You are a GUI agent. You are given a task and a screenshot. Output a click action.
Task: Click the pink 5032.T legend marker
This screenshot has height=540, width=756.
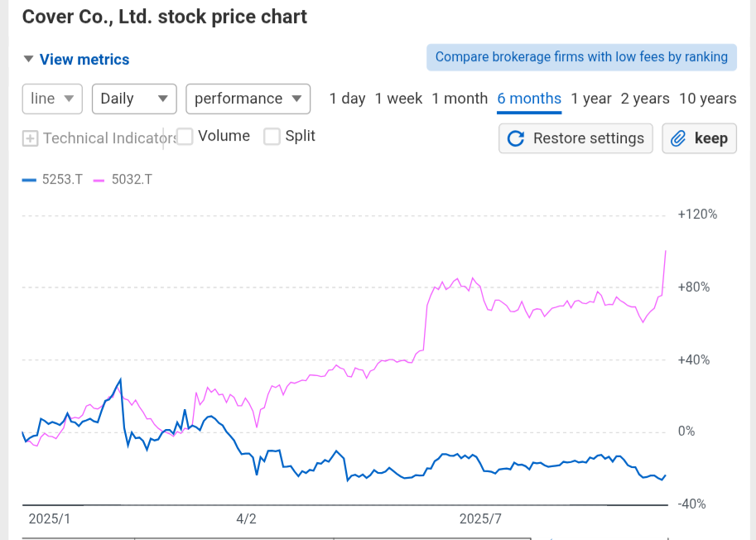pos(99,179)
